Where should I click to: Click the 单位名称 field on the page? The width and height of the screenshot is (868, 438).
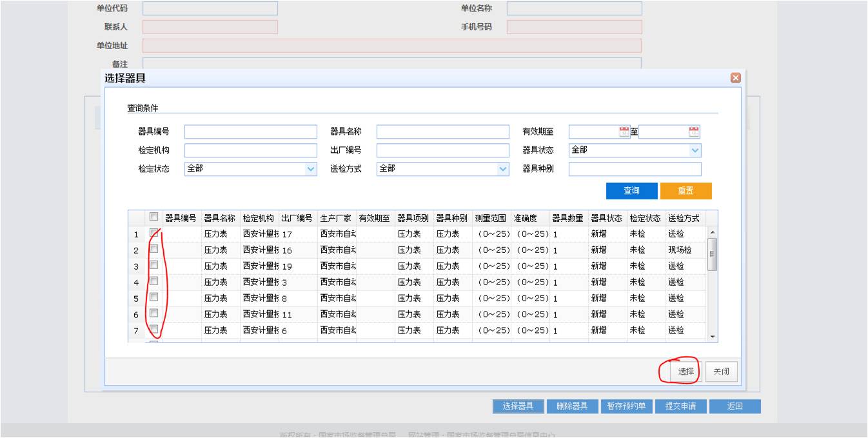pyautogui.click(x=575, y=8)
